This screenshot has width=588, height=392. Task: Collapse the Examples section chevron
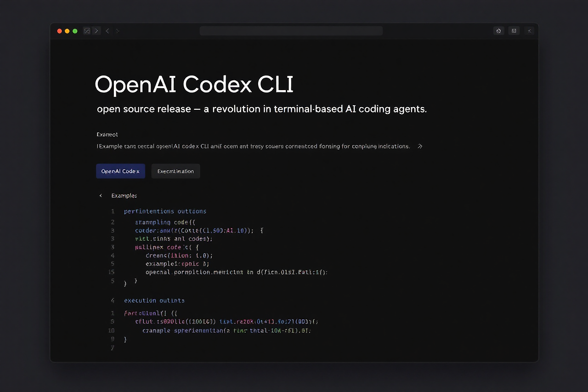[101, 196]
